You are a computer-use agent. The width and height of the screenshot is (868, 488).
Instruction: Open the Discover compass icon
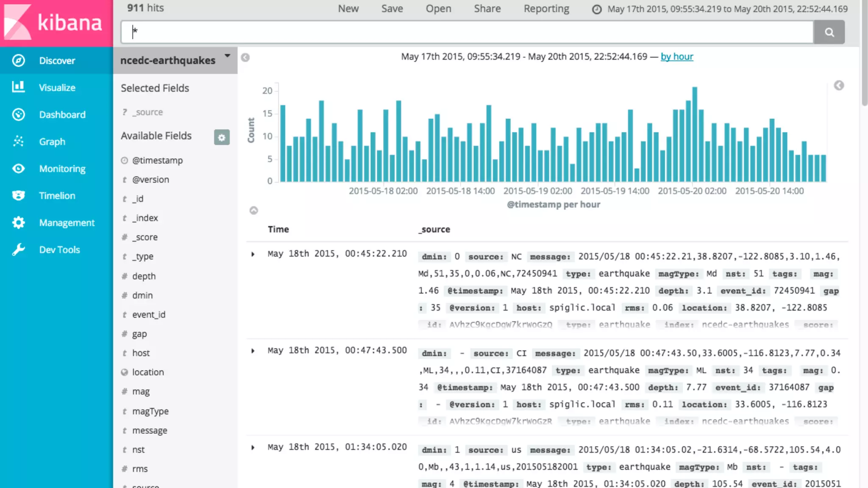point(18,61)
